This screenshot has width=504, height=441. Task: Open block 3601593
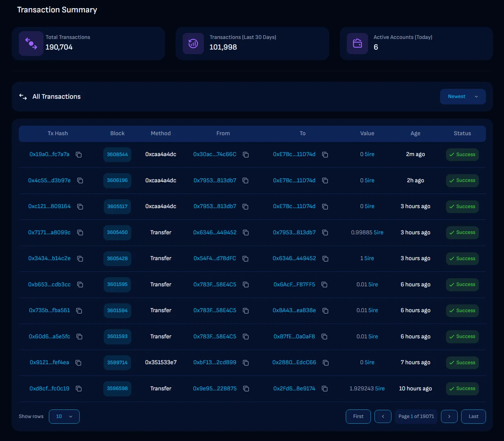(117, 337)
